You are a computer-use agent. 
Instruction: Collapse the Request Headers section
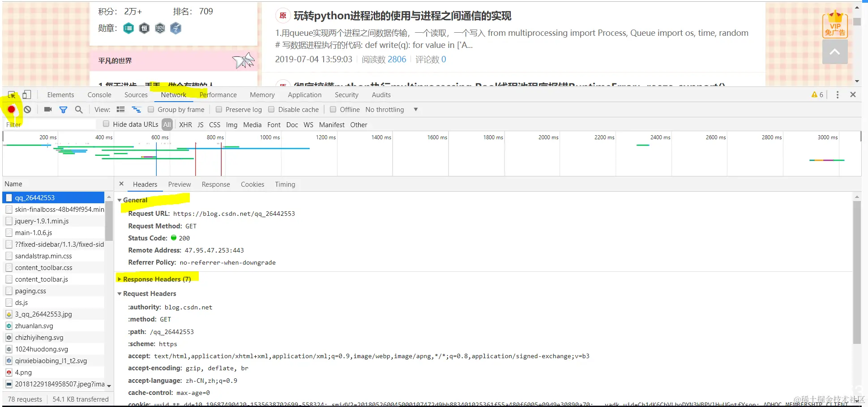[x=120, y=294]
